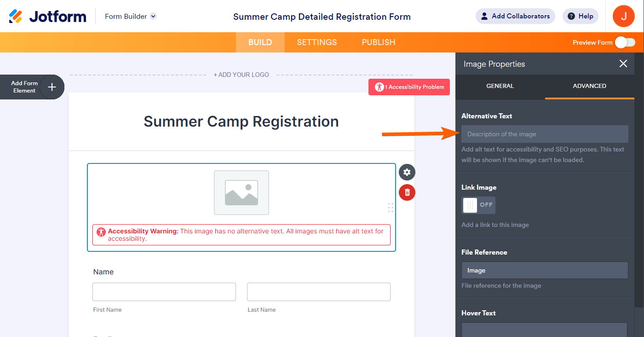Click the + ADD YOUR LOGO link
The width and height of the screenshot is (644, 337).
241,75
